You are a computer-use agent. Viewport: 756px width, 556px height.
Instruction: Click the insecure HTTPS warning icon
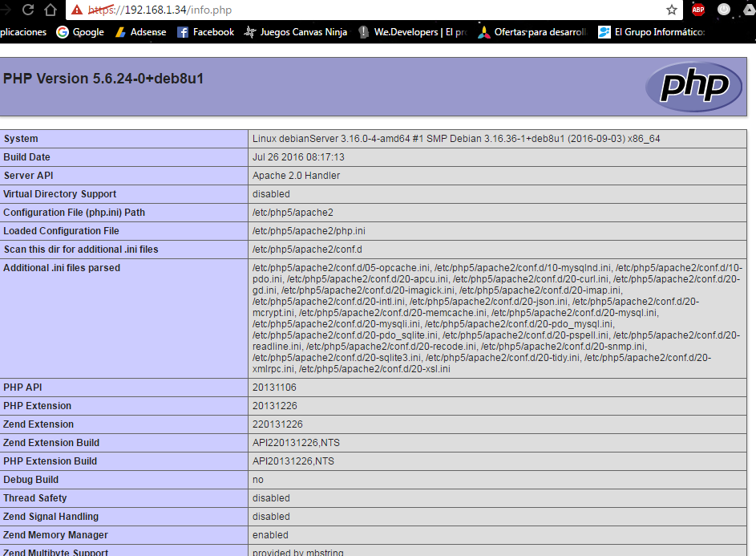(x=77, y=10)
